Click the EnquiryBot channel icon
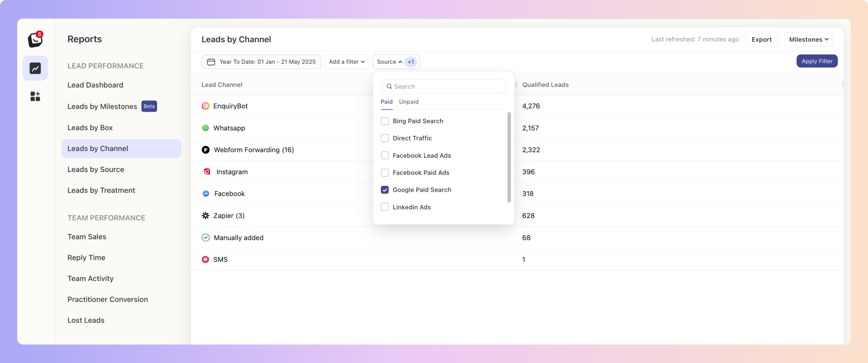This screenshot has width=868, height=363. 205,106
